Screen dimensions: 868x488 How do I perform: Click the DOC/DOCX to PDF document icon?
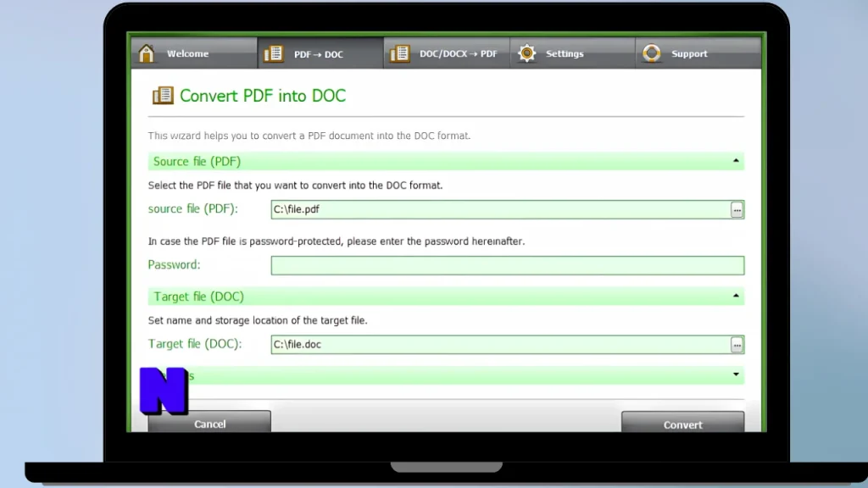tap(400, 53)
